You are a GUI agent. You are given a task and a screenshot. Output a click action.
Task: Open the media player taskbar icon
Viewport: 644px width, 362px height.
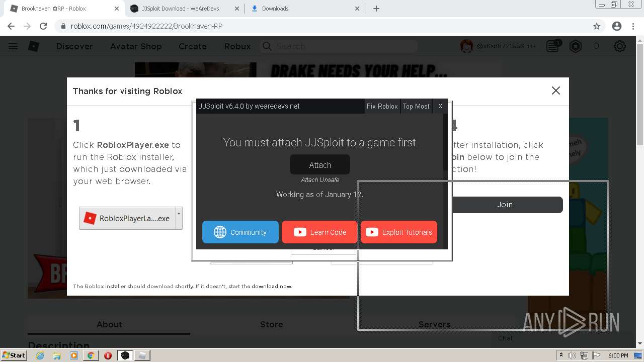tap(74, 355)
